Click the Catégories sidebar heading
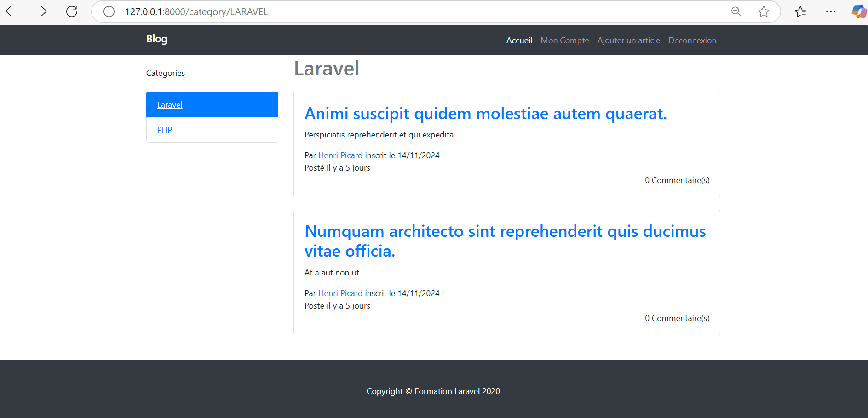 166,73
